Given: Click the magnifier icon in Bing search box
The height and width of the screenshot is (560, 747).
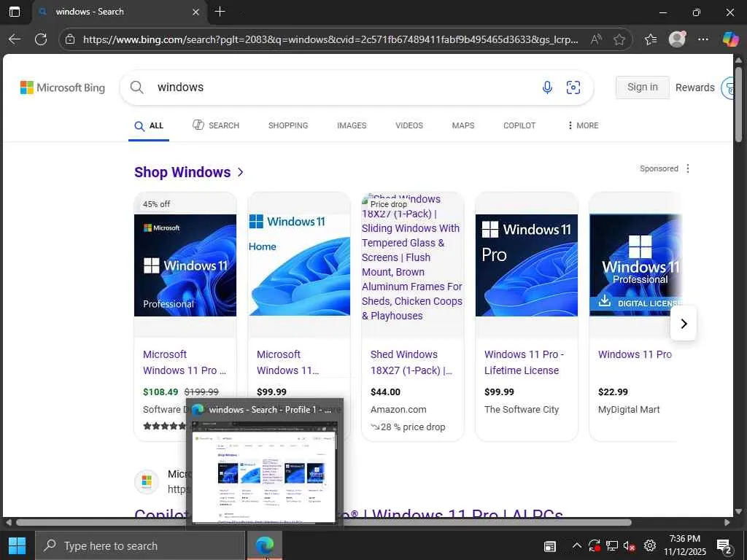Looking at the screenshot, I should 136,87.
